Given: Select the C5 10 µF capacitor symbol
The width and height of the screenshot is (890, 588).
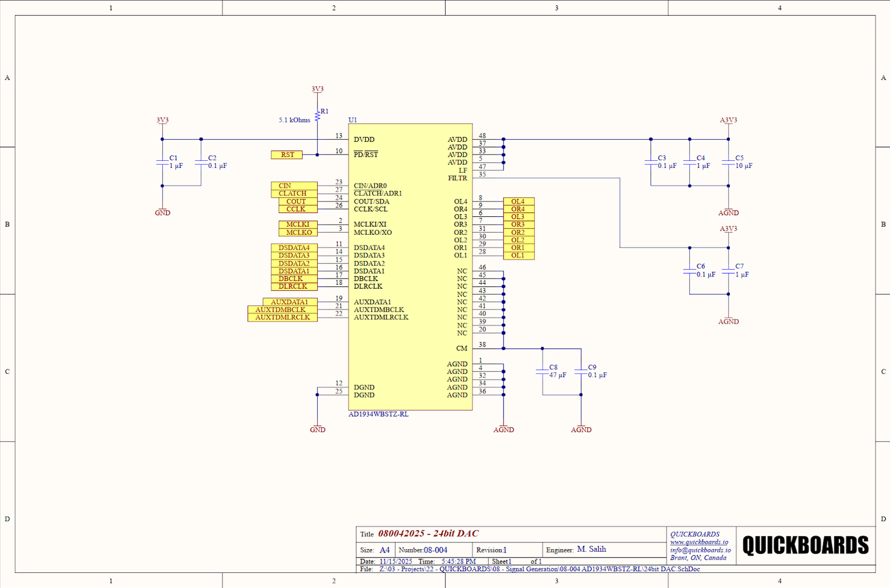Looking at the screenshot, I should (728, 162).
